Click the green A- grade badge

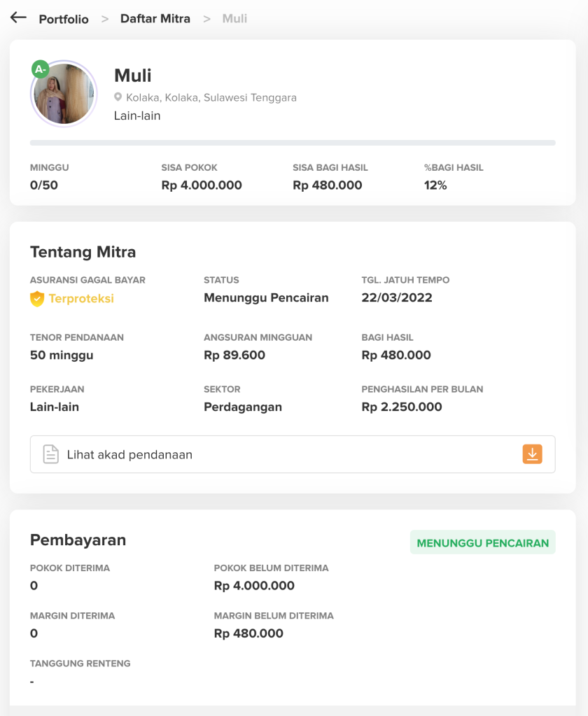point(41,69)
